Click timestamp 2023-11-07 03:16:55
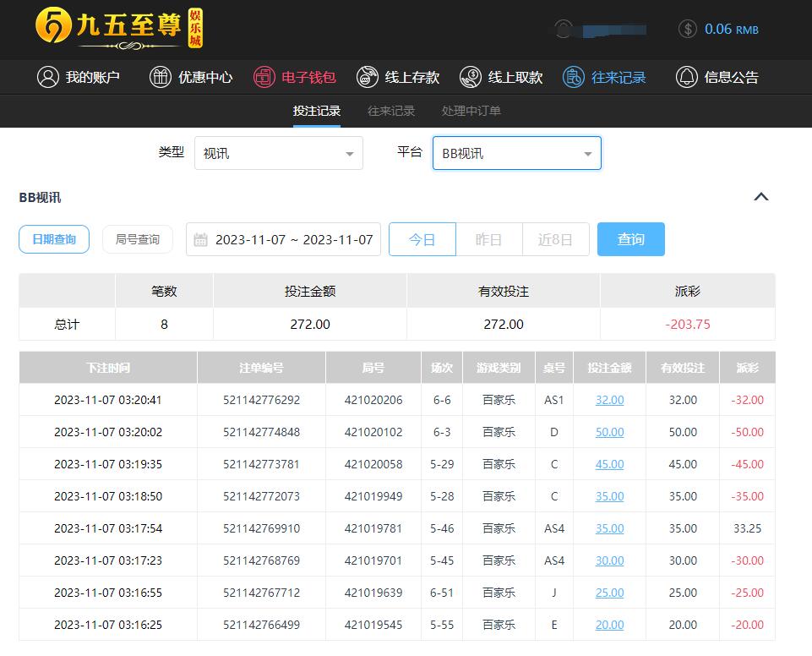812x656 pixels. [x=107, y=593]
